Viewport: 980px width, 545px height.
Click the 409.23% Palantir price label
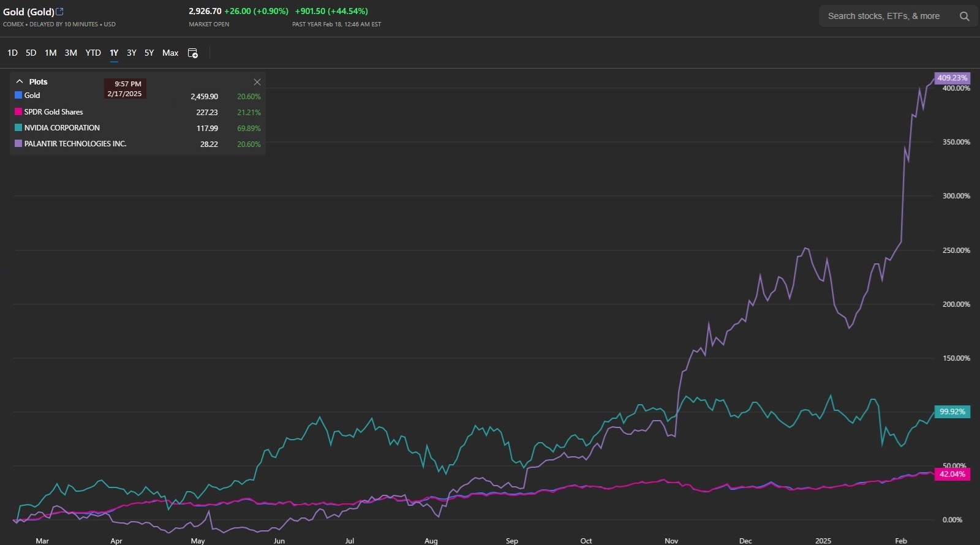point(952,78)
